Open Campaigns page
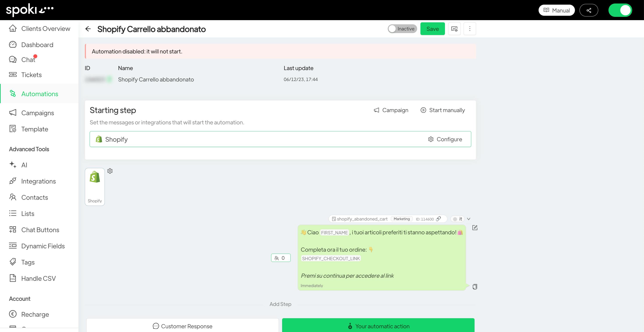The image size is (644, 332). [x=32, y=113]
